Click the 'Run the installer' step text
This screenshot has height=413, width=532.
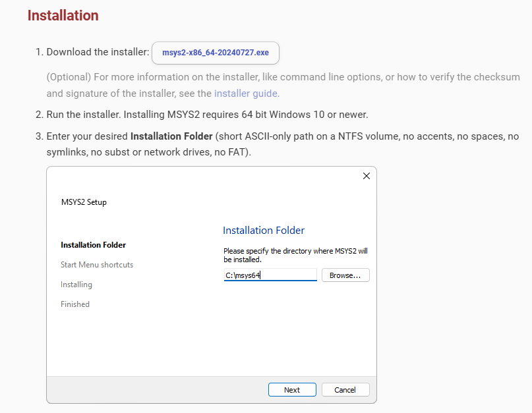(x=207, y=115)
